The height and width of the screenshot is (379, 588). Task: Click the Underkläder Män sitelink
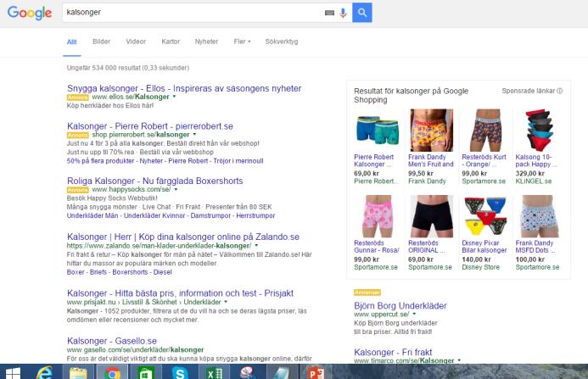(x=92, y=215)
